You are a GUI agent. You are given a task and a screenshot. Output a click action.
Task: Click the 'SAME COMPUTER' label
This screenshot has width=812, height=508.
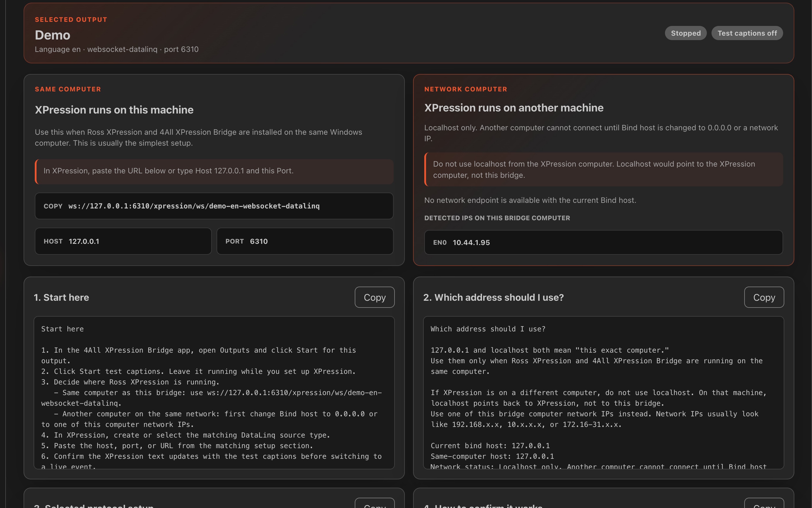(68, 89)
